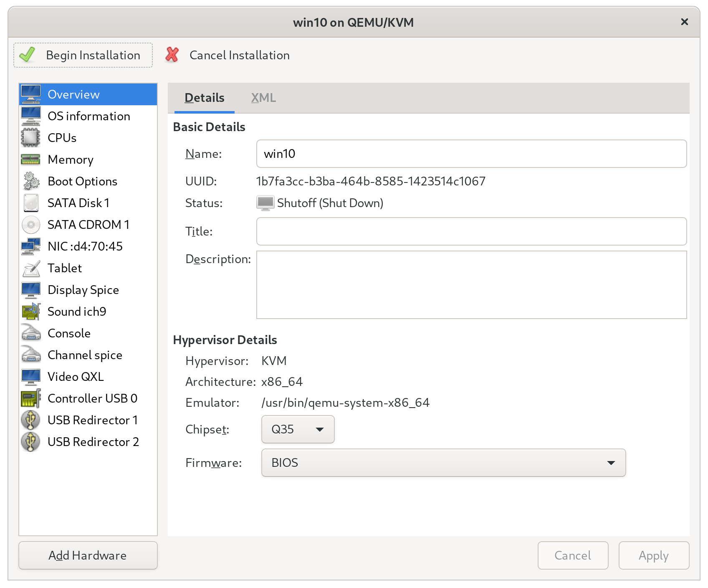The image size is (708, 588).
Task: Click Begin Installation button
Action: point(83,55)
